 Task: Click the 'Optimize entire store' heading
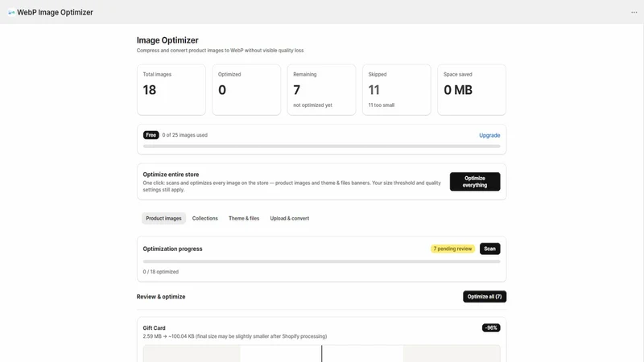pos(171,175)
